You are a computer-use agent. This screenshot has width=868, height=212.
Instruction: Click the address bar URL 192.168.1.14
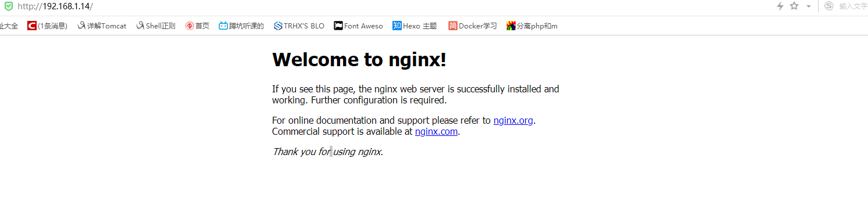coord(55,6)
